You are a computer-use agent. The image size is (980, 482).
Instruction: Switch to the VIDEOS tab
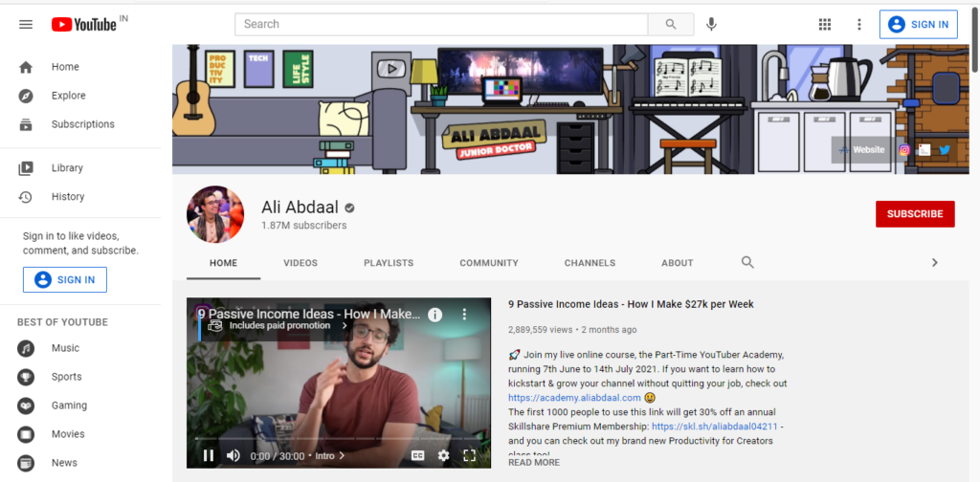[x=301, y=263]
